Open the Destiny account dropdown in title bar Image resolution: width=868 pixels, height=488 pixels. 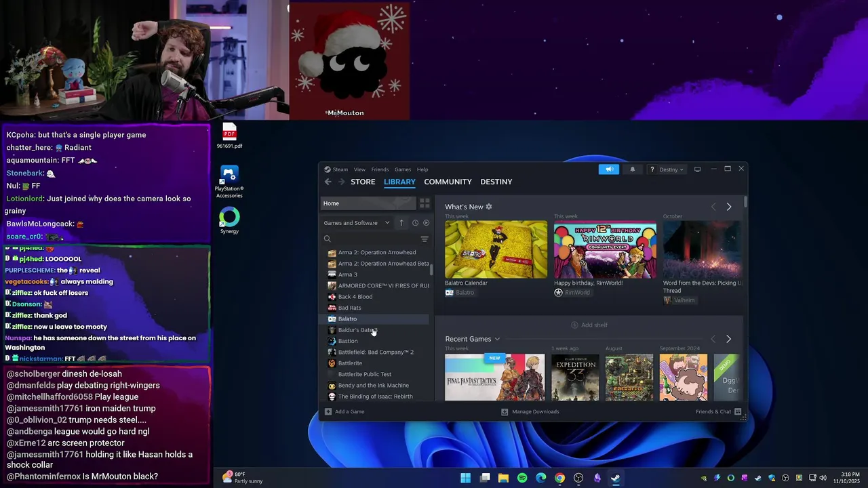point(672,169)
